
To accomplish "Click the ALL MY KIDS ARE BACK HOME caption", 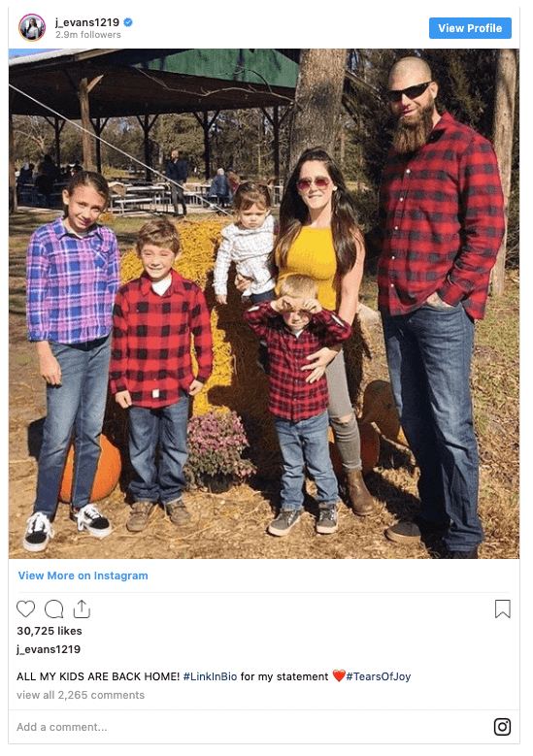I will tap(98, 676).
